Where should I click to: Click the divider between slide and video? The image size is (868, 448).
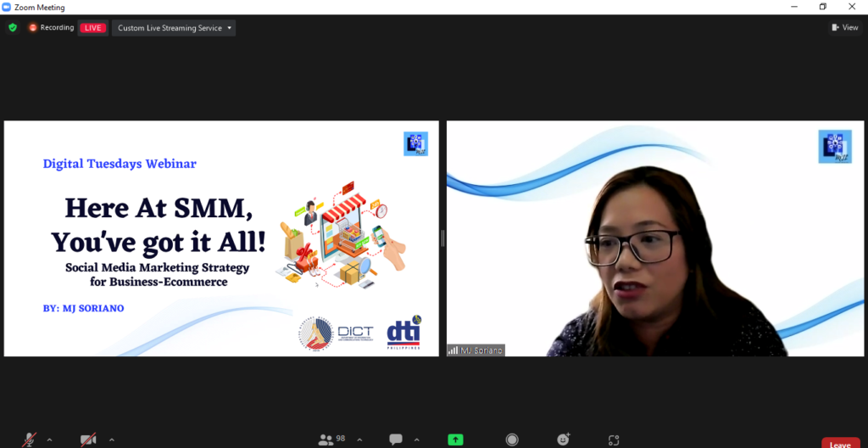(442, 239)
